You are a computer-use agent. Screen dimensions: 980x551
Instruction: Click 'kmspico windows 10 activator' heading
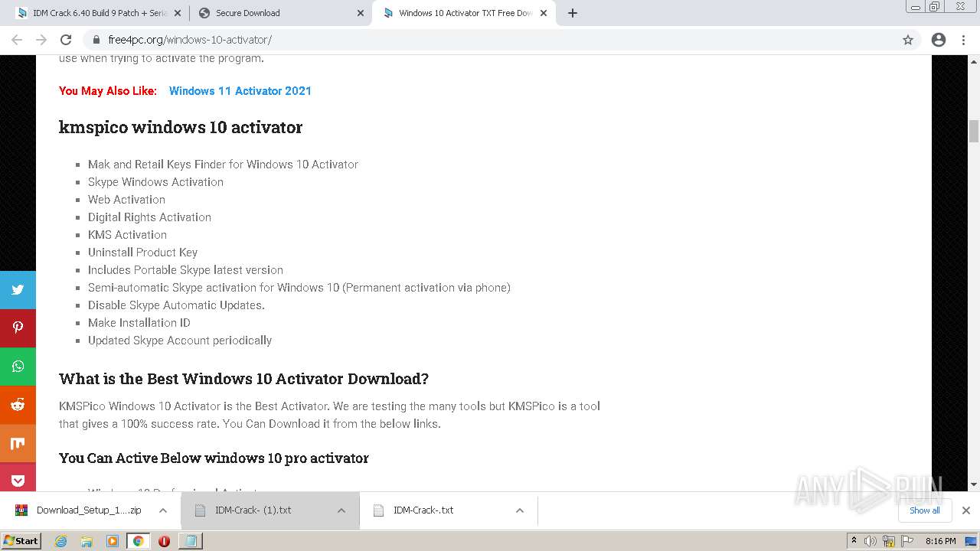click(181, 127)
